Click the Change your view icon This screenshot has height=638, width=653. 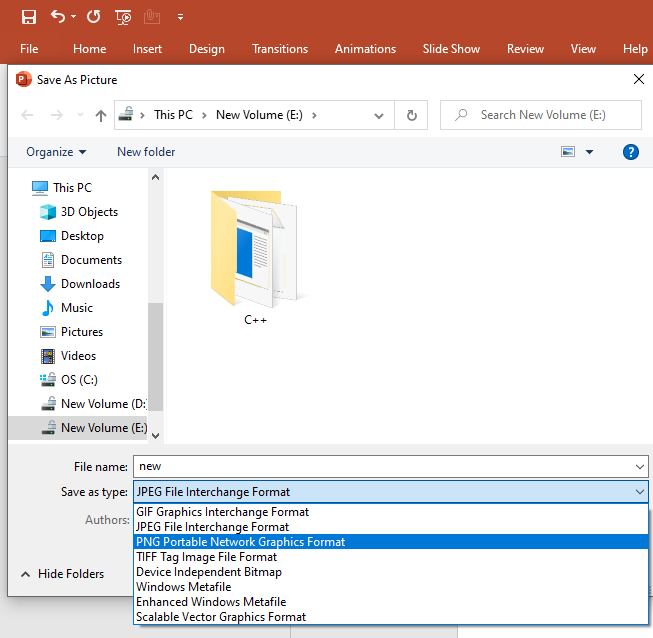(568, 152)
